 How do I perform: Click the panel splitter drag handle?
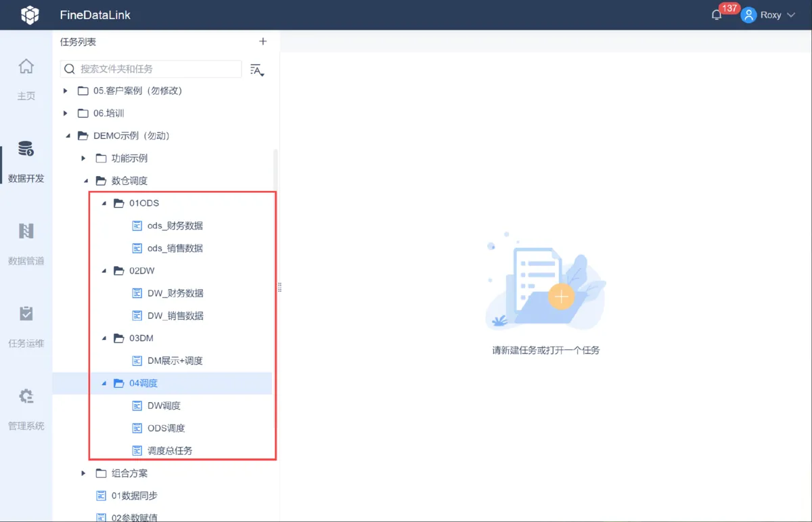click(279, 288)
